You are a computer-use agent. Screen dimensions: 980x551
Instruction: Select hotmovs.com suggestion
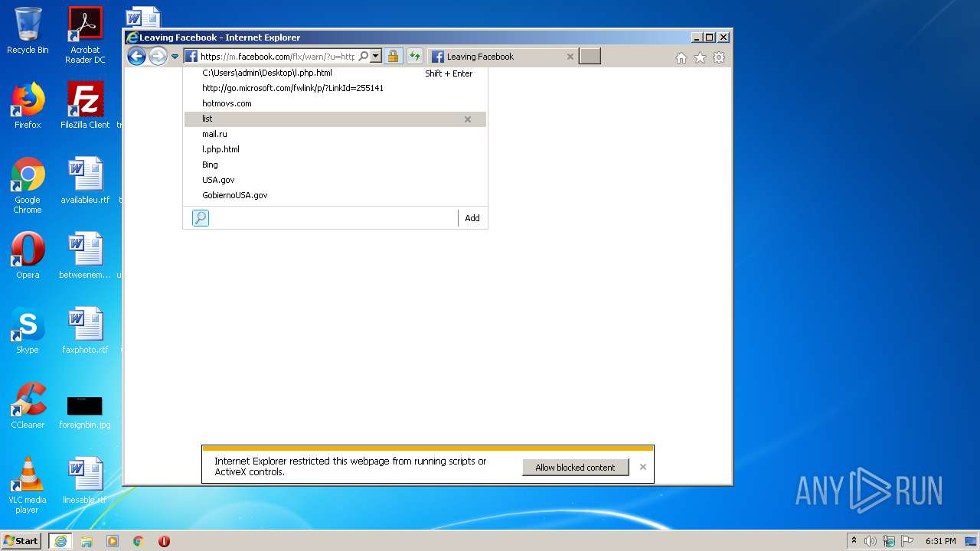coord(335,103)
